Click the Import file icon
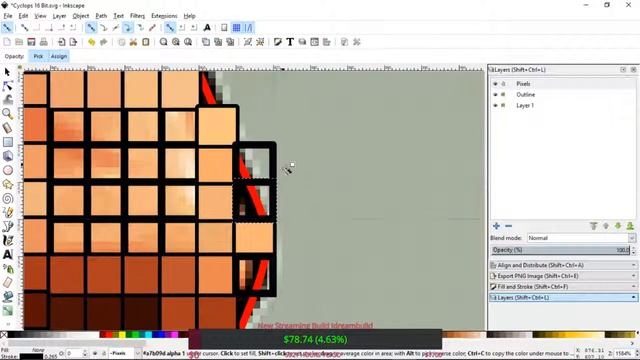This screenshot has height=360, width=640. click(61, 42)
